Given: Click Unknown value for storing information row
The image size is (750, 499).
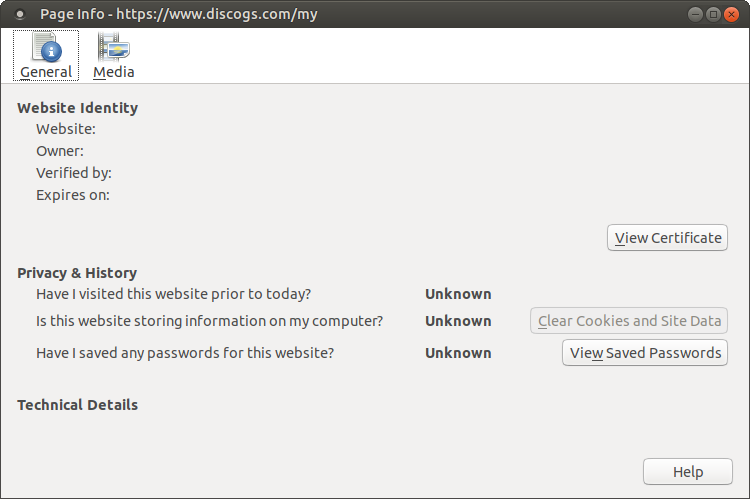Looking at the screenshot, I should [x=458, y=321].
